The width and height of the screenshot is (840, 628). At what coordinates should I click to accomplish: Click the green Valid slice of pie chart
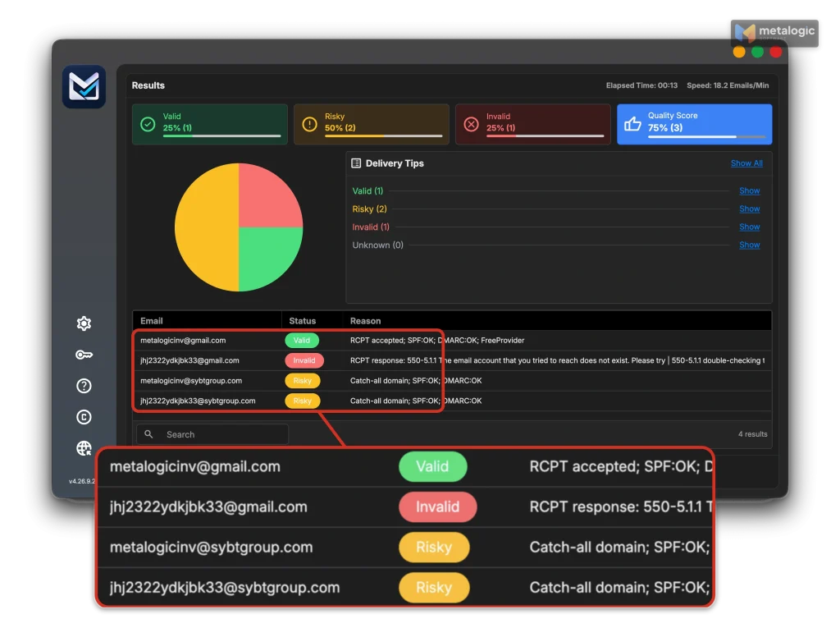pos(265,254)
